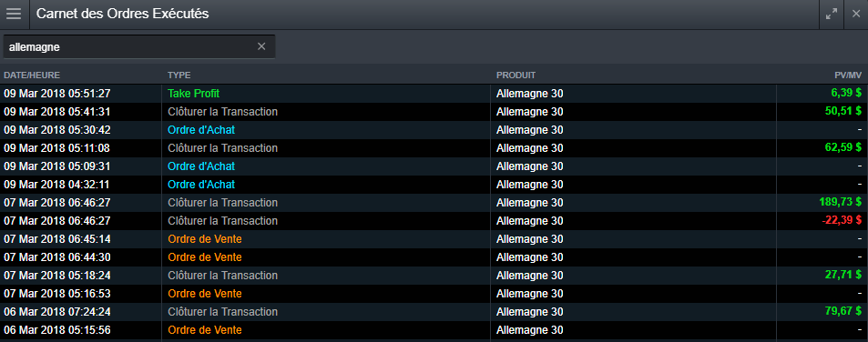Clear the allemagne search text

pos(261,47)
